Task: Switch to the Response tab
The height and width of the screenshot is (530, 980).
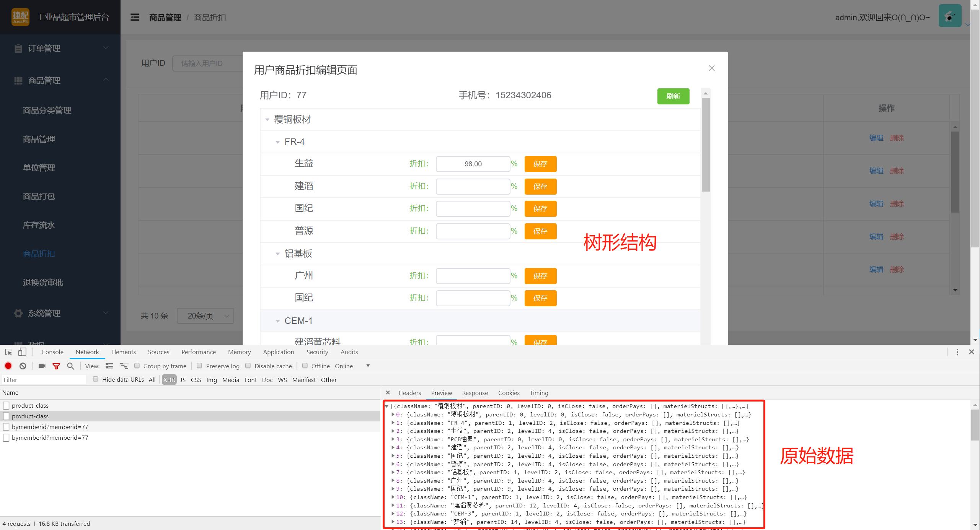Action: (x=475, y=393)
